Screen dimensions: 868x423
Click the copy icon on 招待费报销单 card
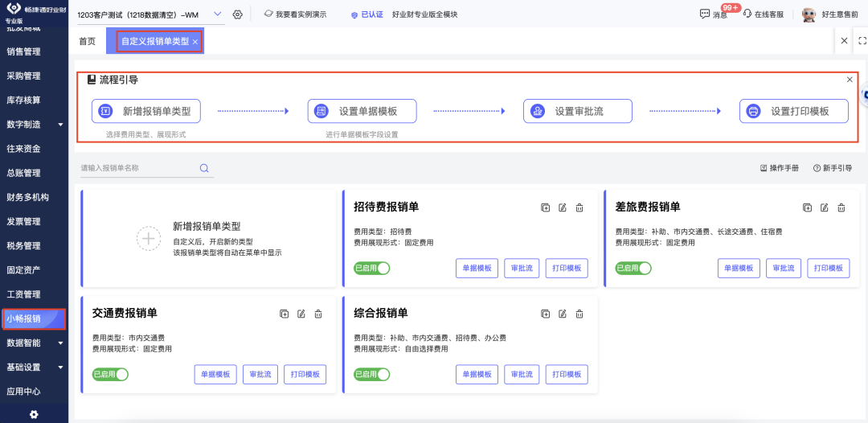coord(546,207)
